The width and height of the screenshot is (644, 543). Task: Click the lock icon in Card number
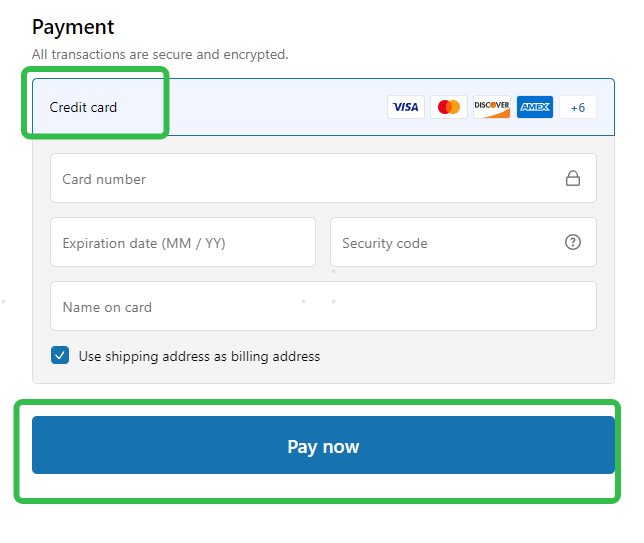pyautogui.click(x=573, y=179)
